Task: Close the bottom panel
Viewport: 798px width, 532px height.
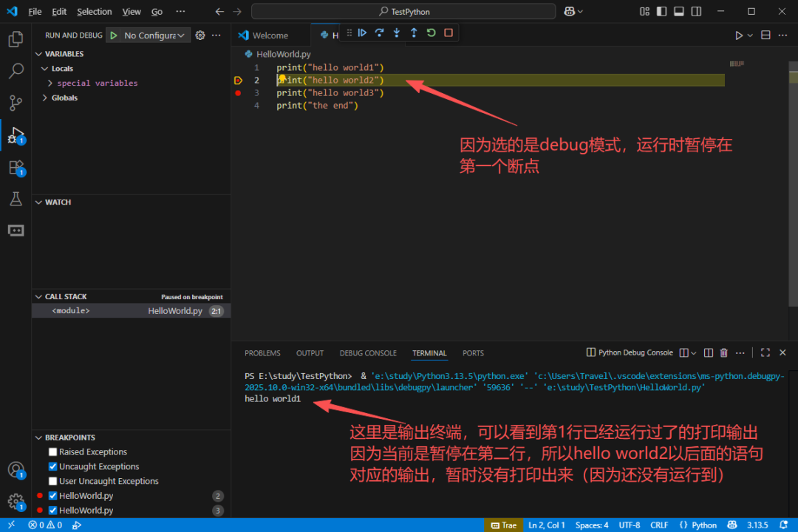Action: point(782,352)
